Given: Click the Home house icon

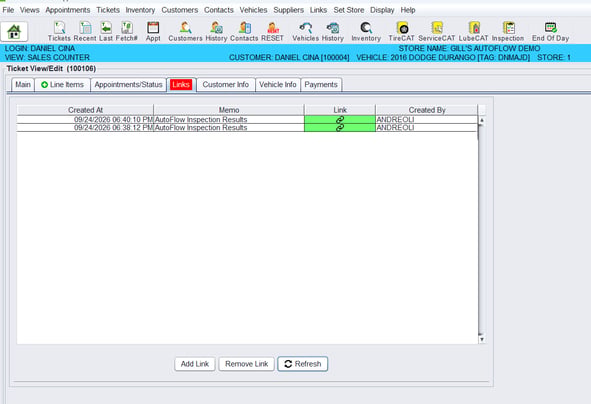Looking at the screenshot, I should pyautogui.click(x=14, y=32).
